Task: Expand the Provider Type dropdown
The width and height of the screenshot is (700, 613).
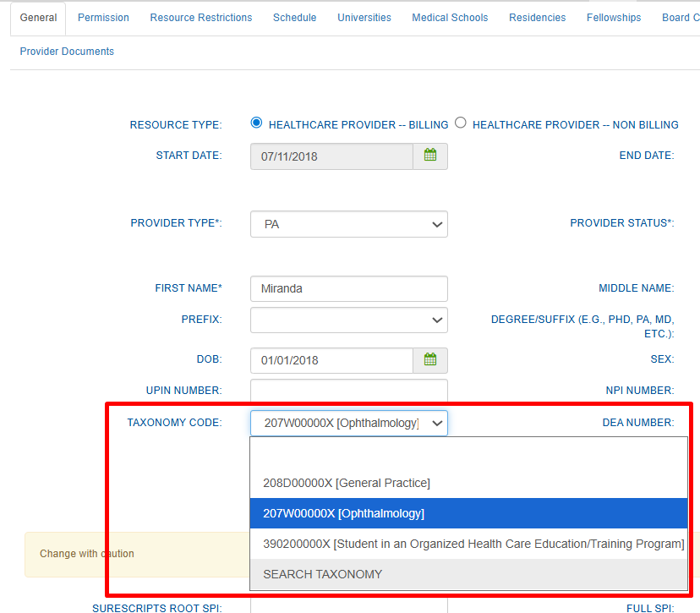Action: [x=348, y=224]
